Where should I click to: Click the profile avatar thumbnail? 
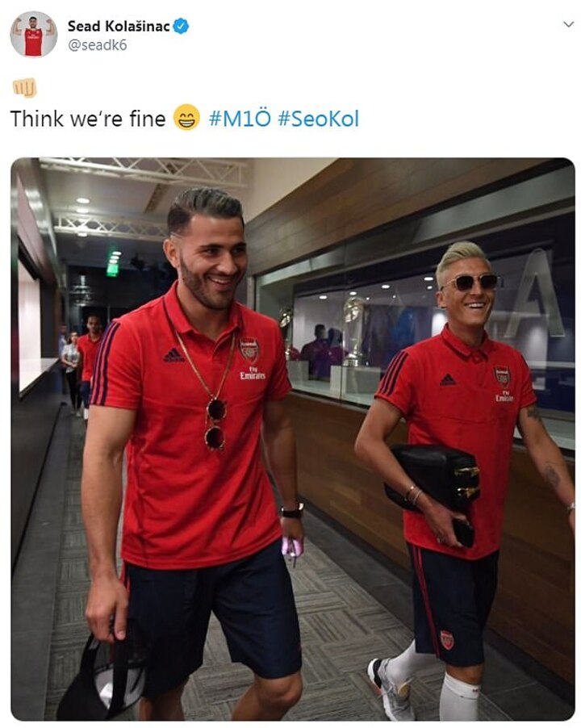(x=33, y=35)
